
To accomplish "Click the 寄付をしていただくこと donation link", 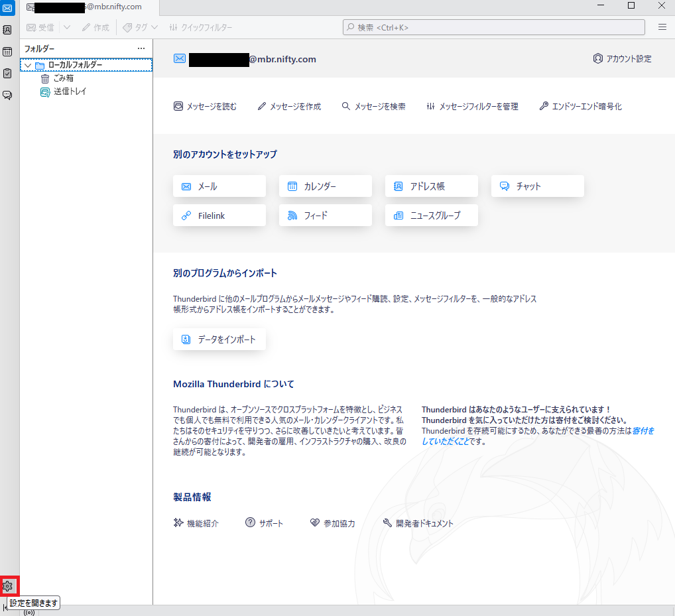I will 643,431.
